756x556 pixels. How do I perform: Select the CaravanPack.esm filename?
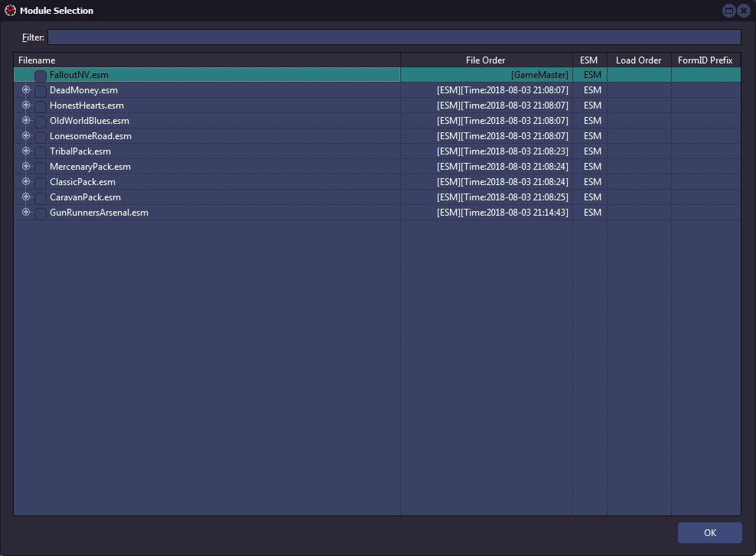click(x=86, y=197)
